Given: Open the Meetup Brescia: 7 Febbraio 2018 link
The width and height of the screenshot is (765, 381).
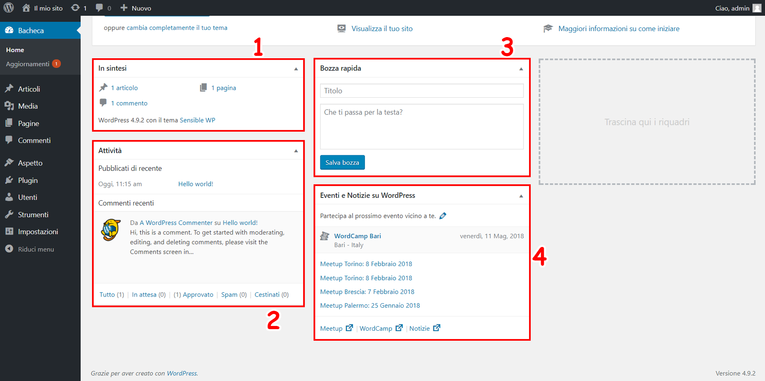Looking at the screenshot, I should [x=367, y=292].
